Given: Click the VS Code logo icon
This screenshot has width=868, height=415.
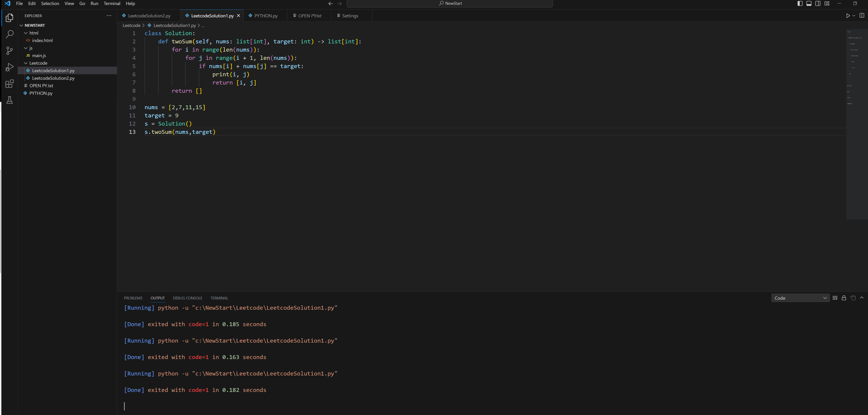Looking at the screenshot, I should coord(7,3).
